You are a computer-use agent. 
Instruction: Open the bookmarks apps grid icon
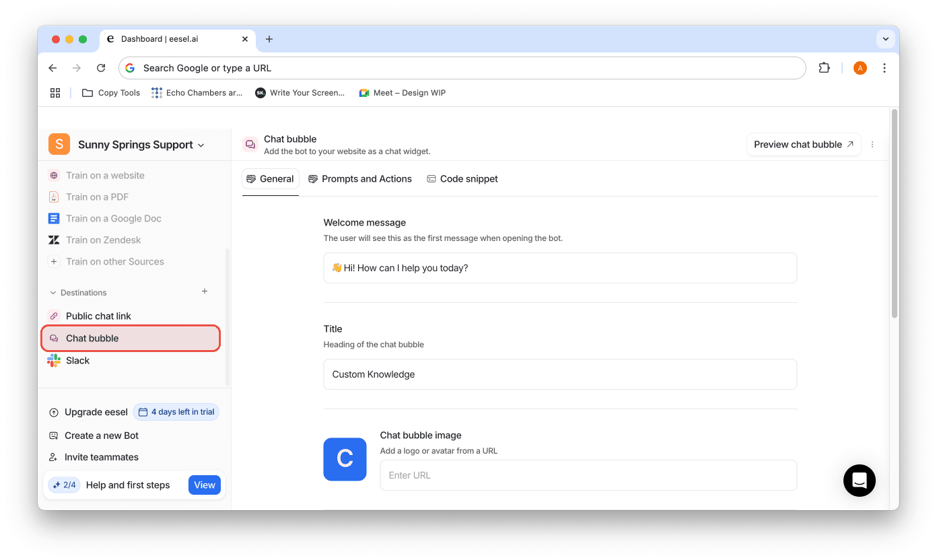click(x=55, y=93)
